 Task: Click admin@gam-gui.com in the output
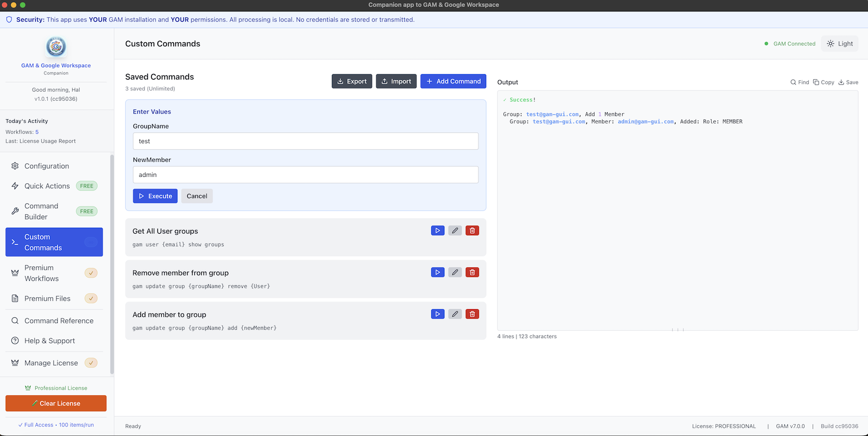[x=646, y=122]
